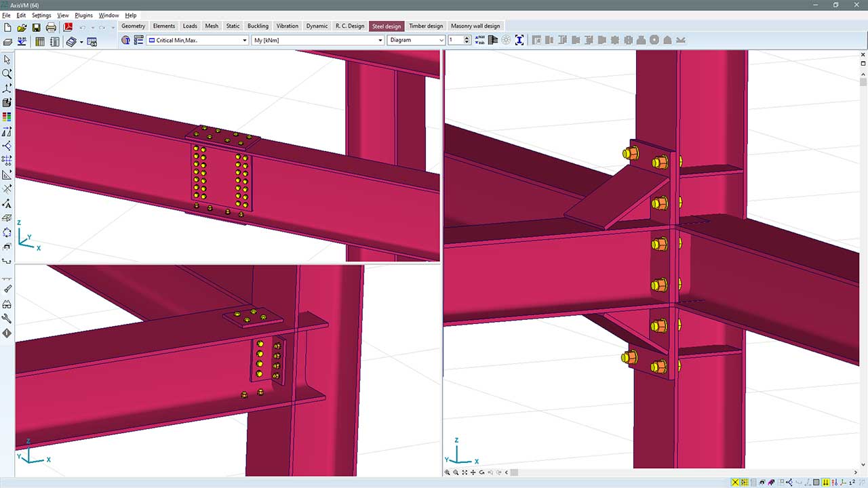Switch to the Loads tab
This screenshot has height=488, width=868.
[191, 26]
